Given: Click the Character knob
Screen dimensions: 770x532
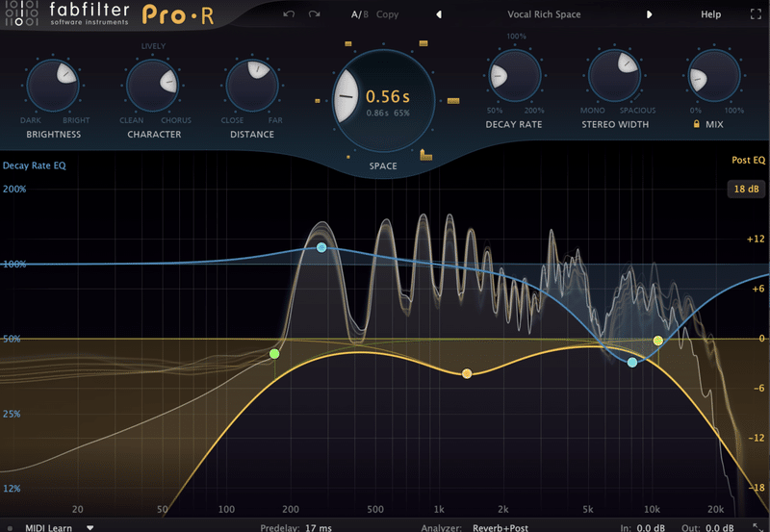Looking at the screenshot, I should (153, 86).
